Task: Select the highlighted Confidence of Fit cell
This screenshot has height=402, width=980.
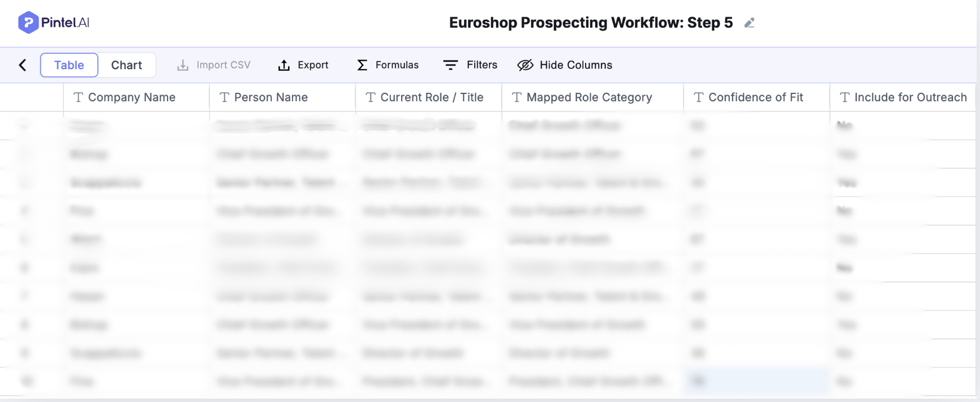Action: tap(756, 381)
